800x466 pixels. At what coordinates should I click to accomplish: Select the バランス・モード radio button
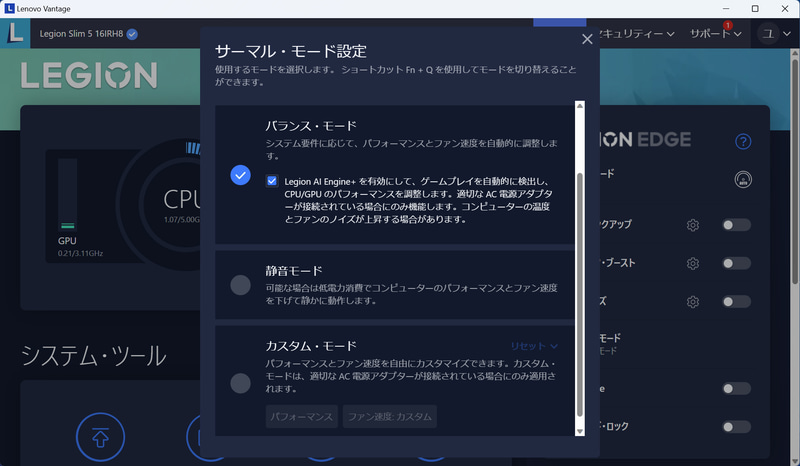point(240,175)
